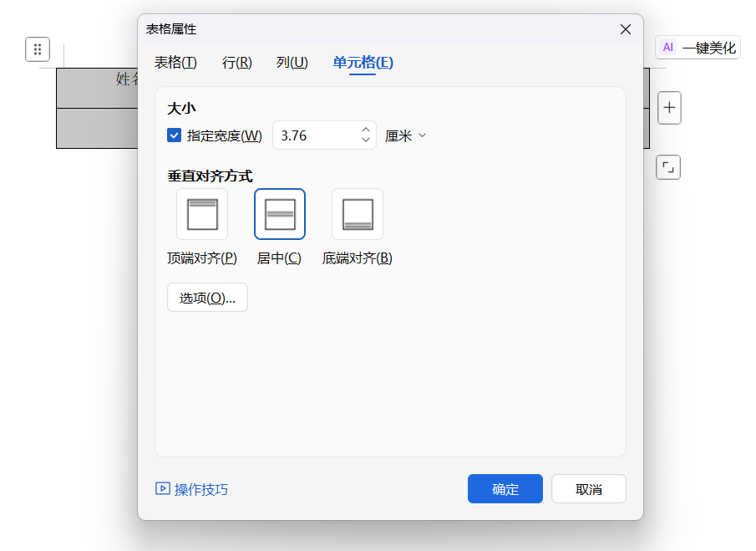Pick bottom vertical alignment icon
The width and height of the screenshot is (756, 551).
[358, 214]
